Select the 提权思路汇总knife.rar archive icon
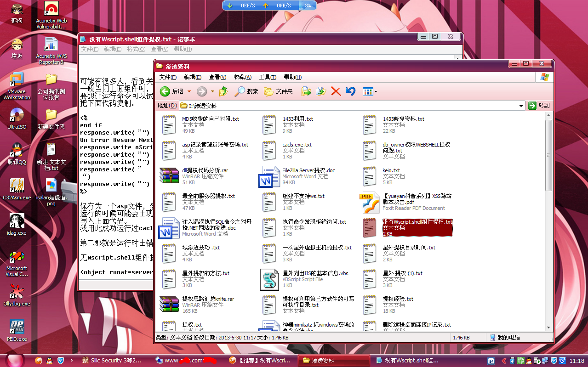This screenshot has width=588, height=367. pos(169,305)
